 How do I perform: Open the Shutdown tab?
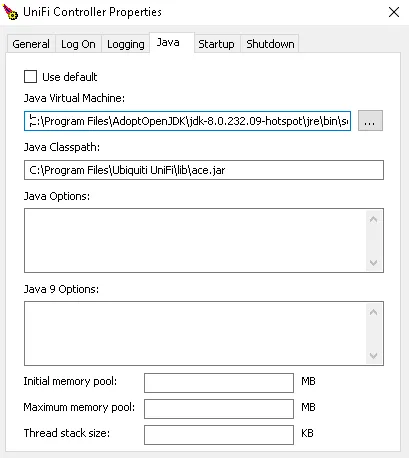(270, 44)
